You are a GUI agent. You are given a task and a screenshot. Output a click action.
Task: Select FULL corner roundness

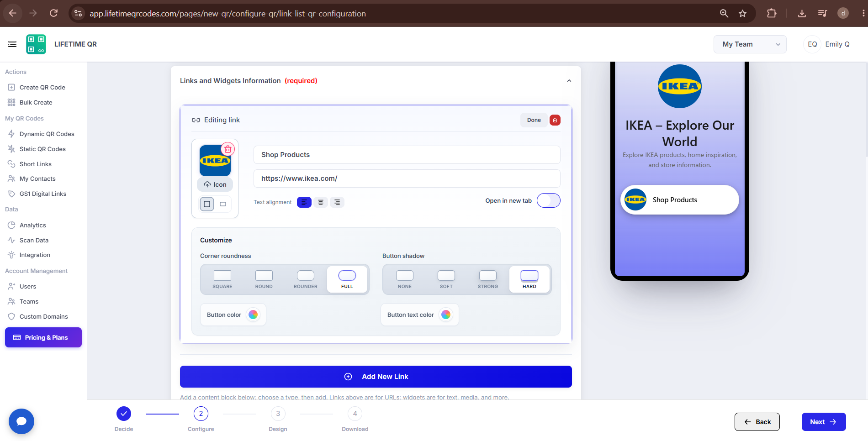(x=347, y=279)
